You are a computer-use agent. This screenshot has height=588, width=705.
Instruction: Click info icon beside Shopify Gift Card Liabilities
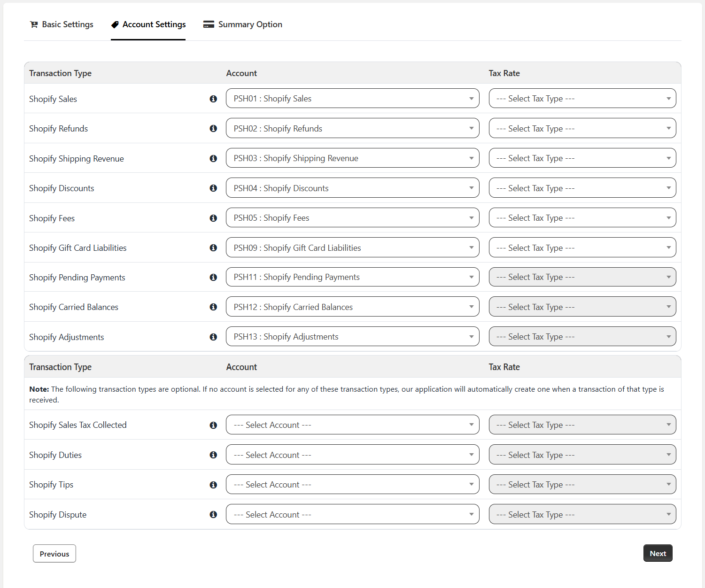click(x=213, y=248)
